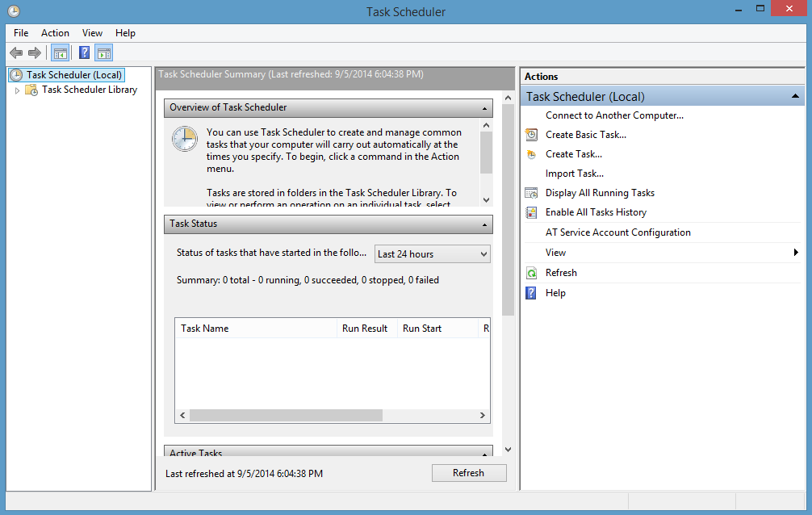Image resolution: width=812 pixels, height=515 pixels.
Task: Toggle the Show/Hide Console Tree toolbar icon
Action: coord(60,52)
